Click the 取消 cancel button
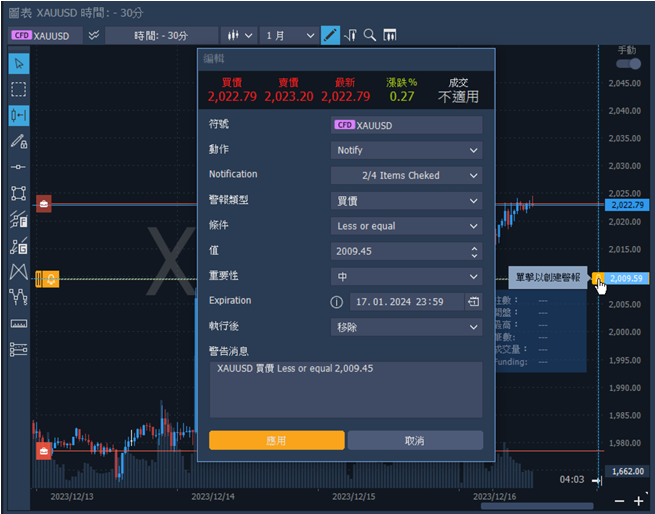Screen dimensions: 655x514 415,440
